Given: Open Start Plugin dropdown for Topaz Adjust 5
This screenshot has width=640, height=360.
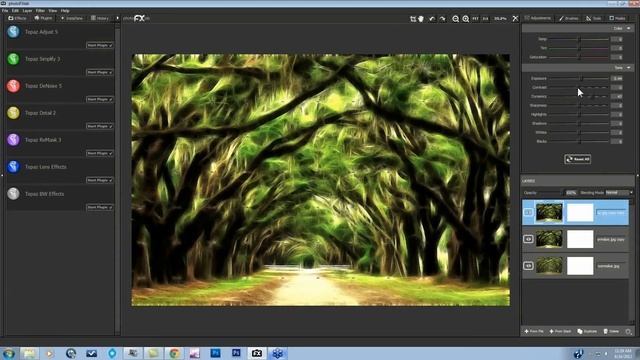Looking at the screenshot, I should [100, 45].
